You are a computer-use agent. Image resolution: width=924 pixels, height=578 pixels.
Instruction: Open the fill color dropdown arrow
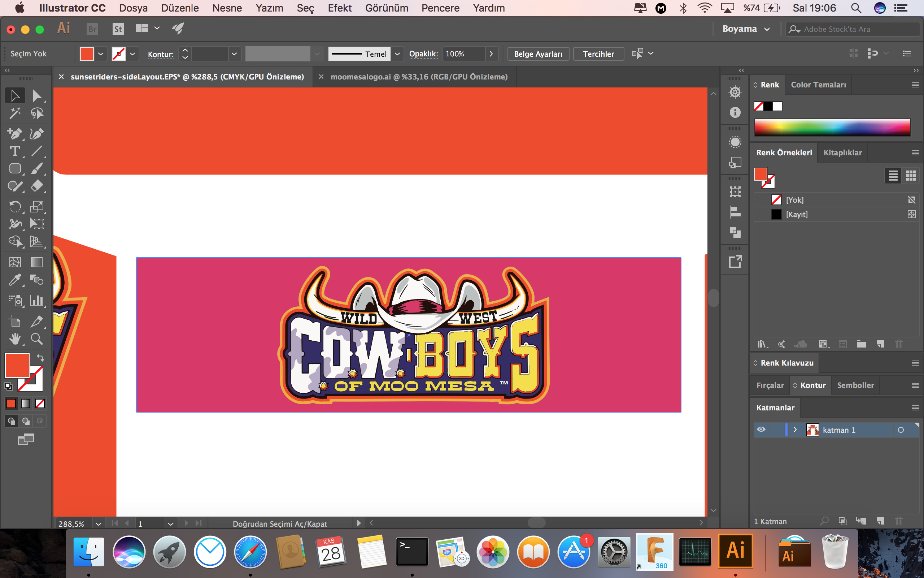[101, 54]
